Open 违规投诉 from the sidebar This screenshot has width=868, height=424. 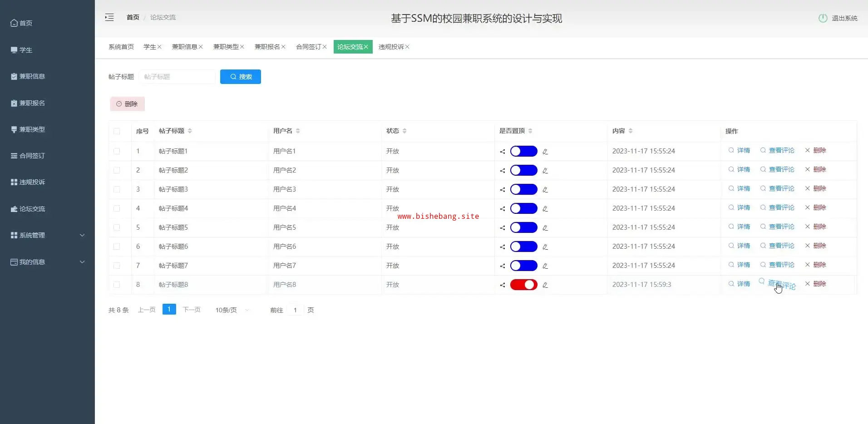[x=32, y=182]
